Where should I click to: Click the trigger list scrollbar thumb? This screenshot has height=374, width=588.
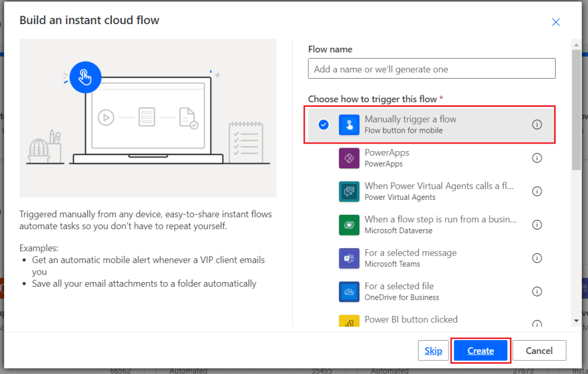576,110
